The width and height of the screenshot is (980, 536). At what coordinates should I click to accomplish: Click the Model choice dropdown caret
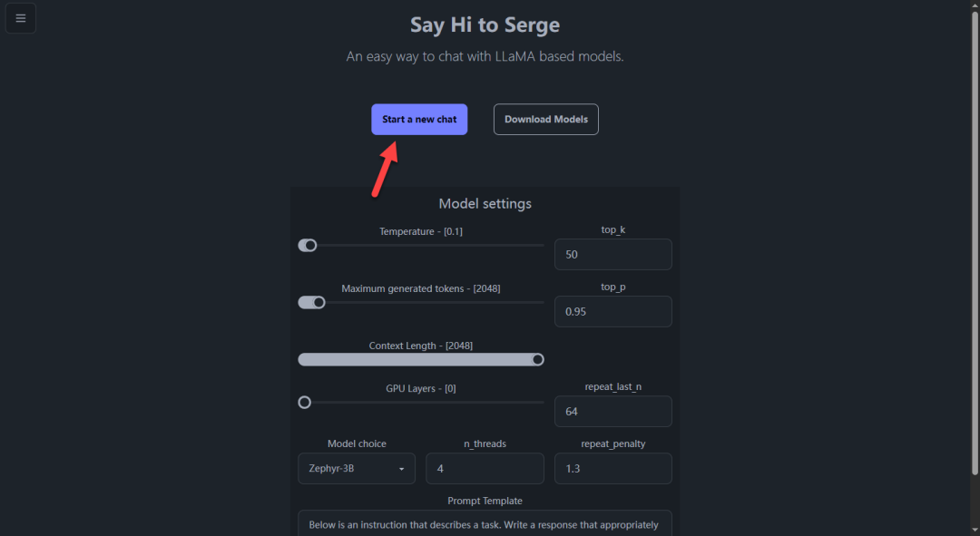click(x=401, y=469)
